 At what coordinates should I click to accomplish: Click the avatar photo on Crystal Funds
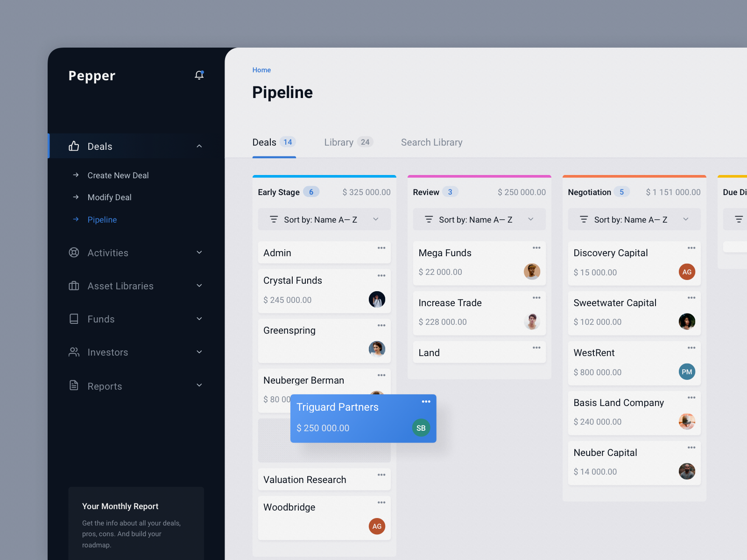[x=377, y=299]
